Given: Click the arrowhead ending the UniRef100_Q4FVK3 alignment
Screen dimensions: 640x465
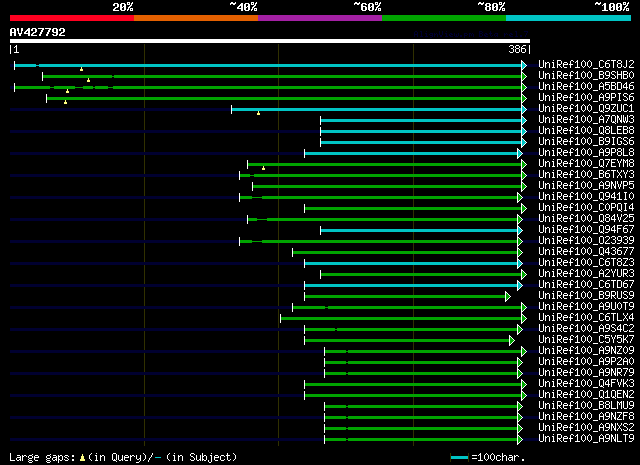Looking at the screenshot, I should point(524,385).
